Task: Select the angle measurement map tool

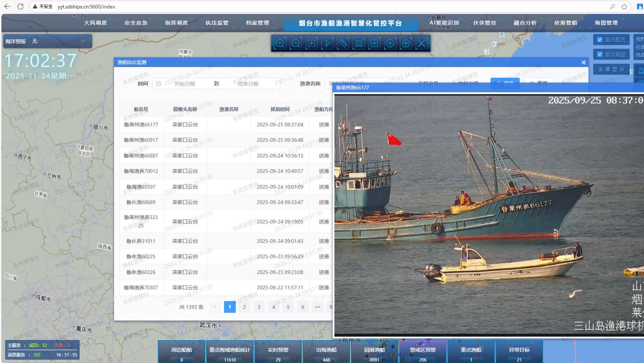Action: coord(327,43)
